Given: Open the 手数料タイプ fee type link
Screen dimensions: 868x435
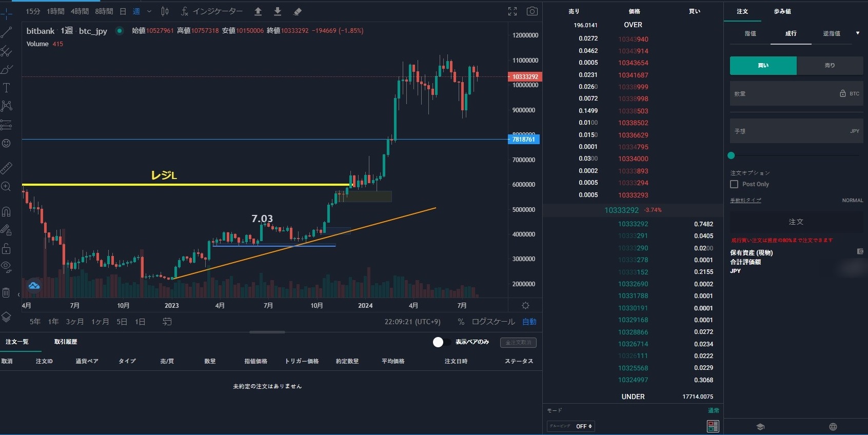Looking at the screenshot, I should click(745, 200).
